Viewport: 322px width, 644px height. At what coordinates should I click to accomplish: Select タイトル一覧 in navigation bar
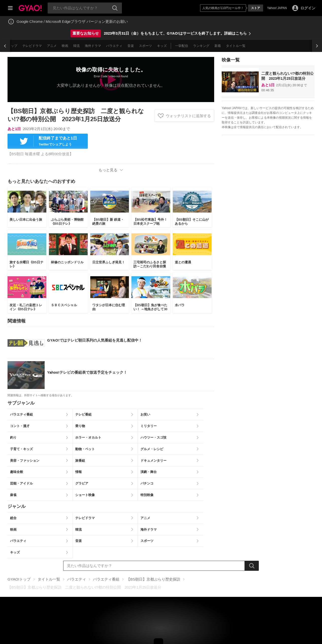pyautogui.click(x=236, y=46)
